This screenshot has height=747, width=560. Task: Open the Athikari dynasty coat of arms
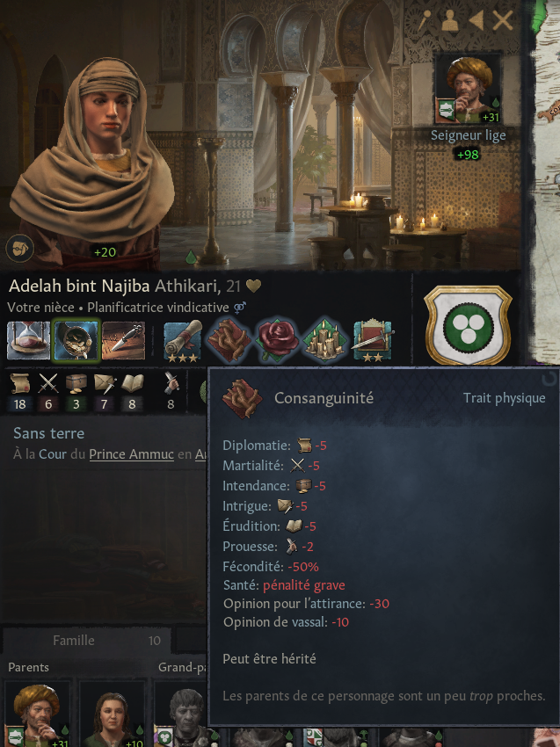pos(468,325)
